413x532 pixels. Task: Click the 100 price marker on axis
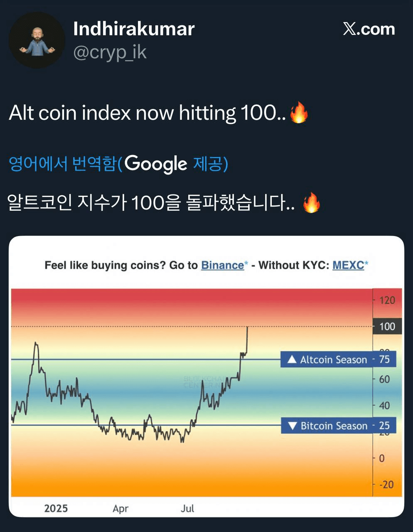click(x=387, y=326)
